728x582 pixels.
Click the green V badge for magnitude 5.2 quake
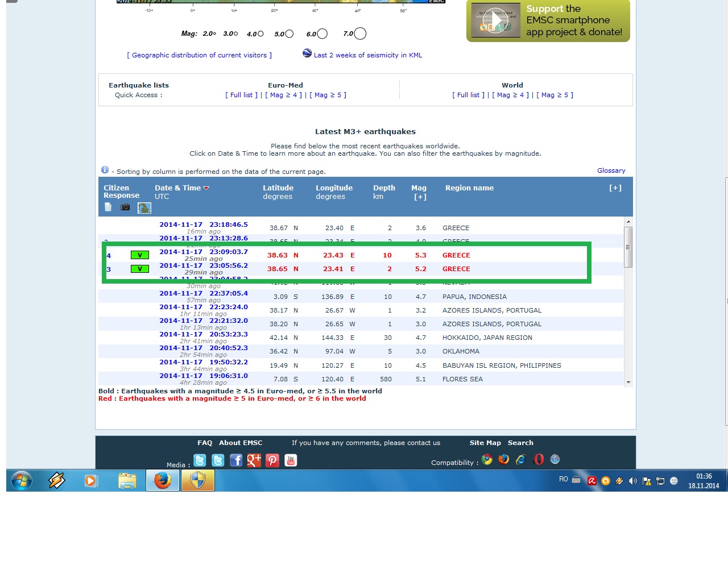140,269
